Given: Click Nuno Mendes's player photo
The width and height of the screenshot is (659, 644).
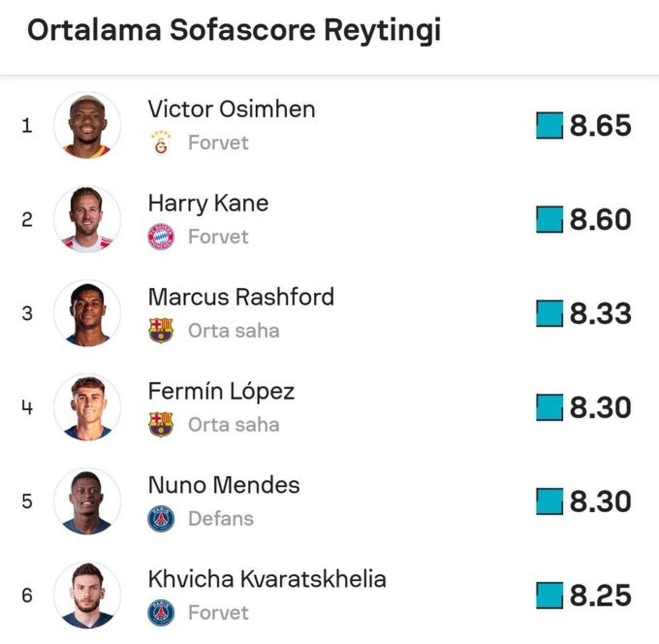Looking at the screenshot, I should tap(87, 502).
